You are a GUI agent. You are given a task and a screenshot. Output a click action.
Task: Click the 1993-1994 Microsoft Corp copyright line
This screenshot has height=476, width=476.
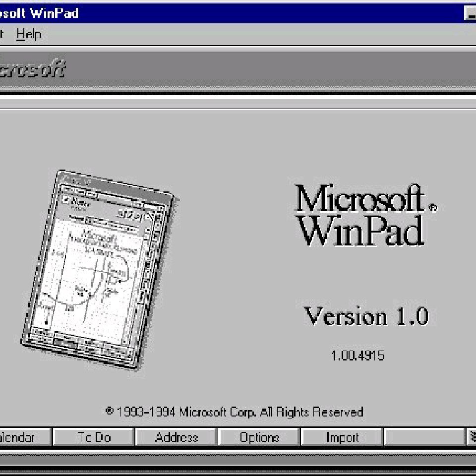pyautogui.click(x=234, y=412)
